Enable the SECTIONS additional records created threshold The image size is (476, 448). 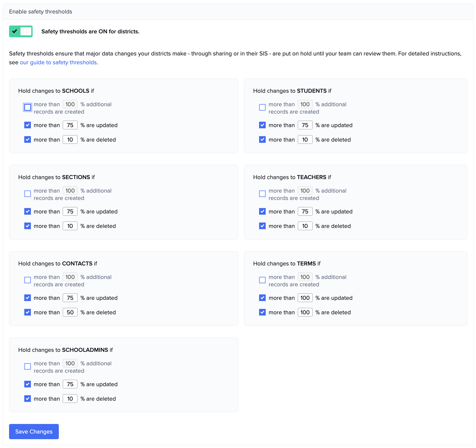click(27, 194)
